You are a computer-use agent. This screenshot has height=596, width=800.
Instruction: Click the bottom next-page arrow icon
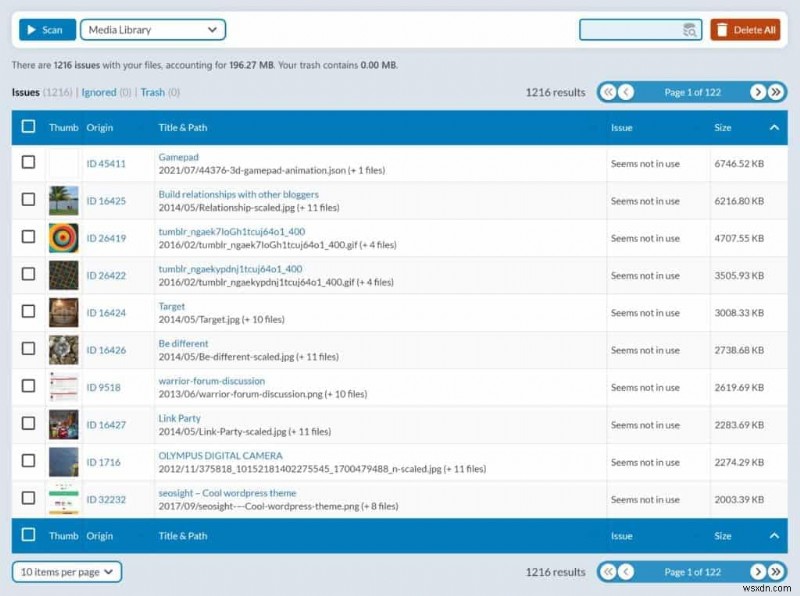tap(758, 571)
